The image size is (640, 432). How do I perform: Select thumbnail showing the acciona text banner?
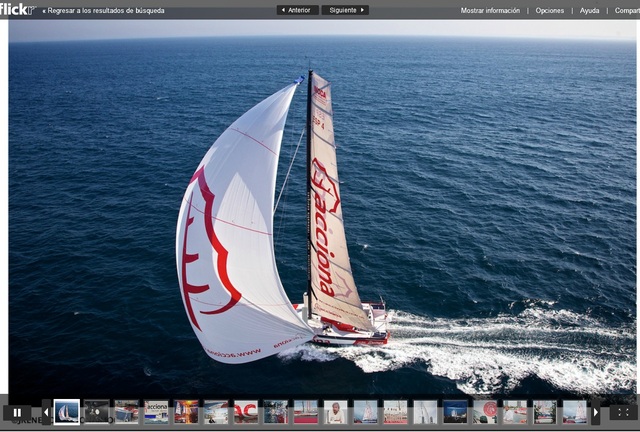click(x=156, y=412)
